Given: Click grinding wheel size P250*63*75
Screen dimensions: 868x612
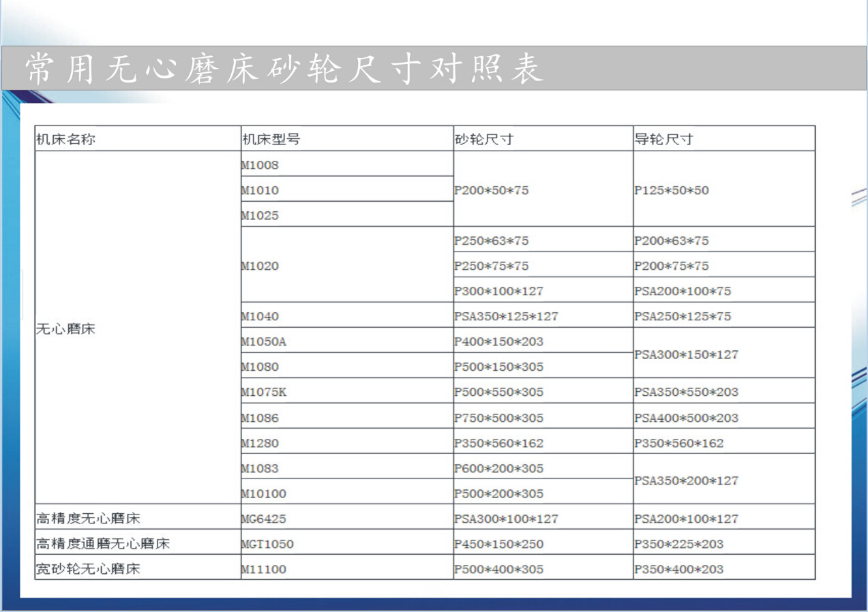Looking at the screenshot, I should [543, 239].
